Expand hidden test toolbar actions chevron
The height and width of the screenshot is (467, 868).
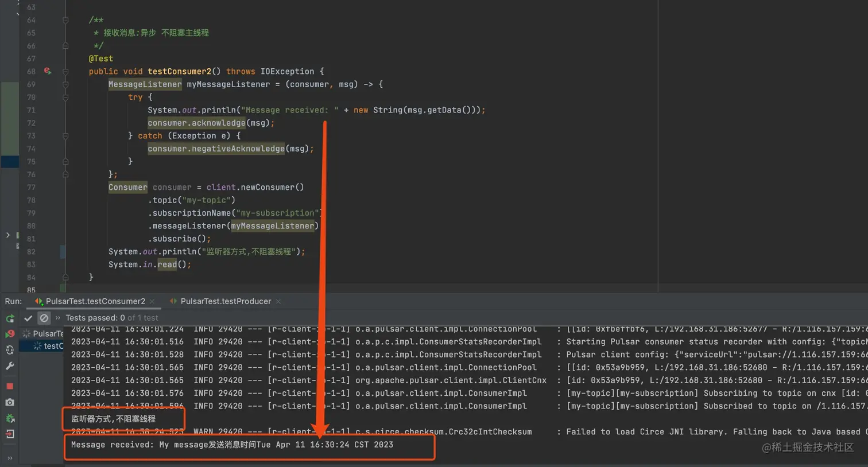coord(57,318)
